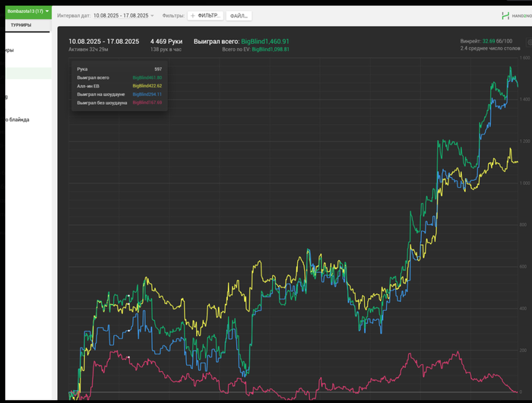Click the red "Выиграл без шоудауна" legend row
532x403 pixels.
click(x=119, y=102)
